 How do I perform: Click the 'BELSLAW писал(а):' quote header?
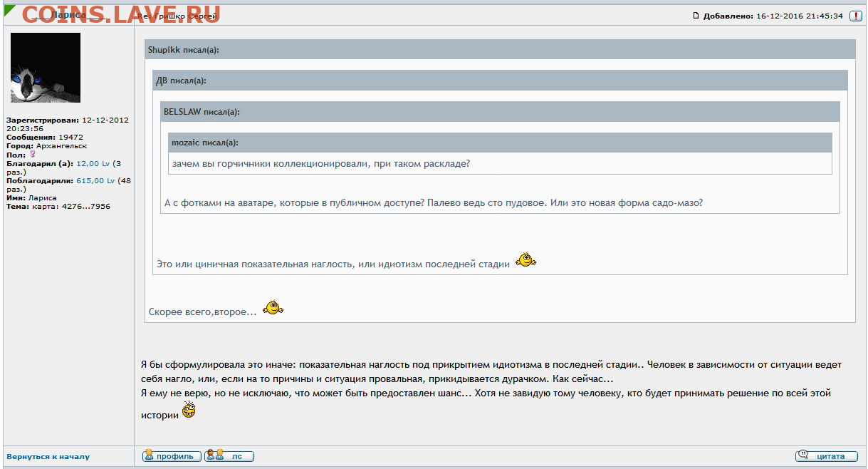pos(202,112)
